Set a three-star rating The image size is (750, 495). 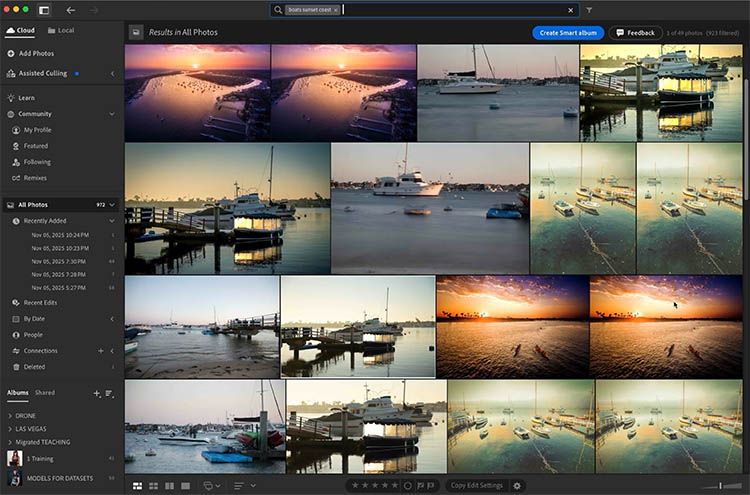click(375, 485)
